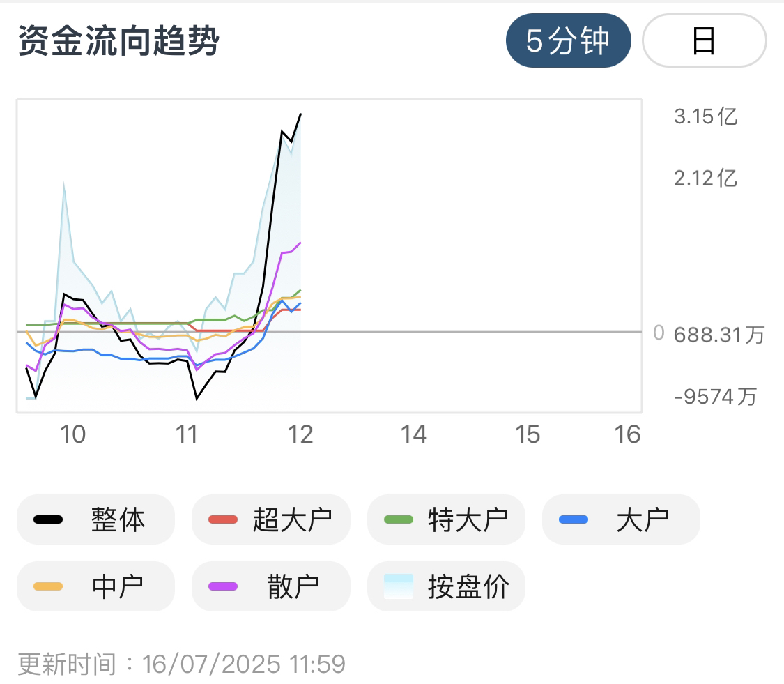Click the 资金流向趋势 chart title
The height and width of the screenshot is (684, 784).
click(119, 40)
